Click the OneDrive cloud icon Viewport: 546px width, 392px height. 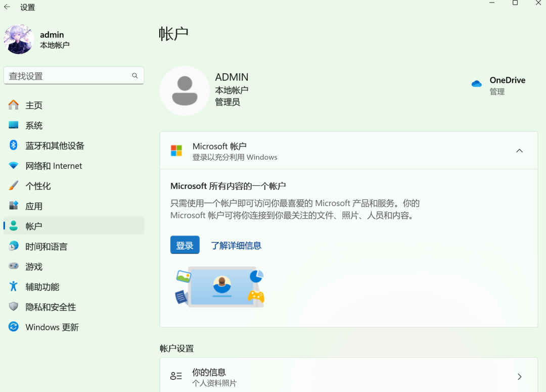pyautogui.click(x=477, y=84)
